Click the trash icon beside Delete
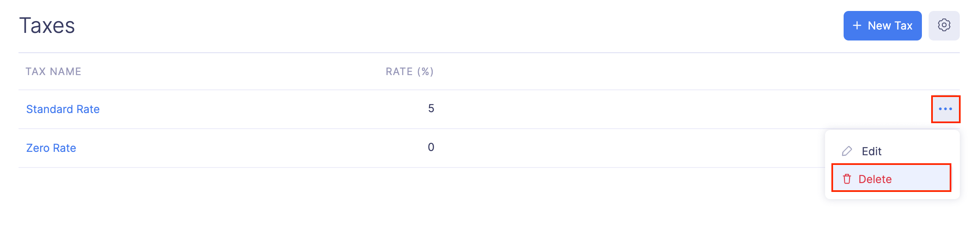980x232 pixels. pos(847,179)
